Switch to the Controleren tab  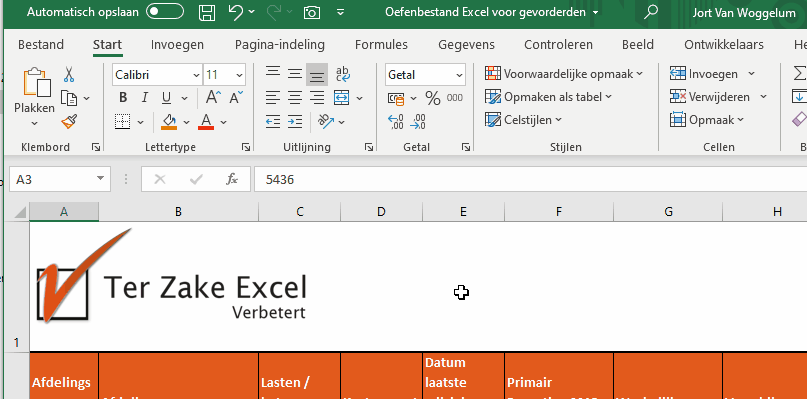coord(558,45)
